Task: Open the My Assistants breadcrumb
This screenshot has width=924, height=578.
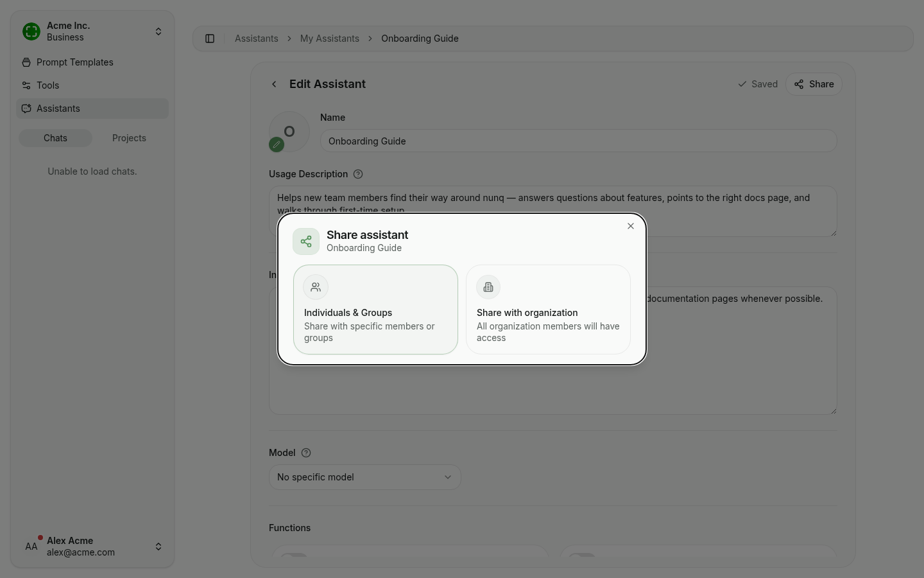Action: (330, 39)
